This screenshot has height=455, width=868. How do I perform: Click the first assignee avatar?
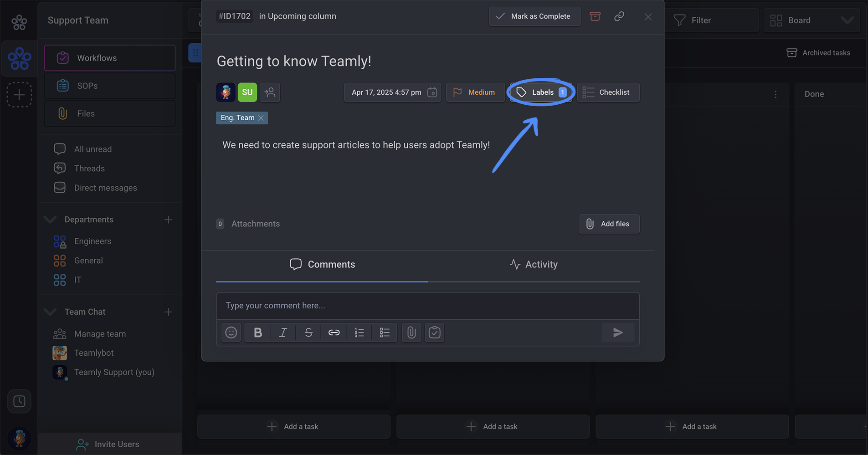pos(226,92)
